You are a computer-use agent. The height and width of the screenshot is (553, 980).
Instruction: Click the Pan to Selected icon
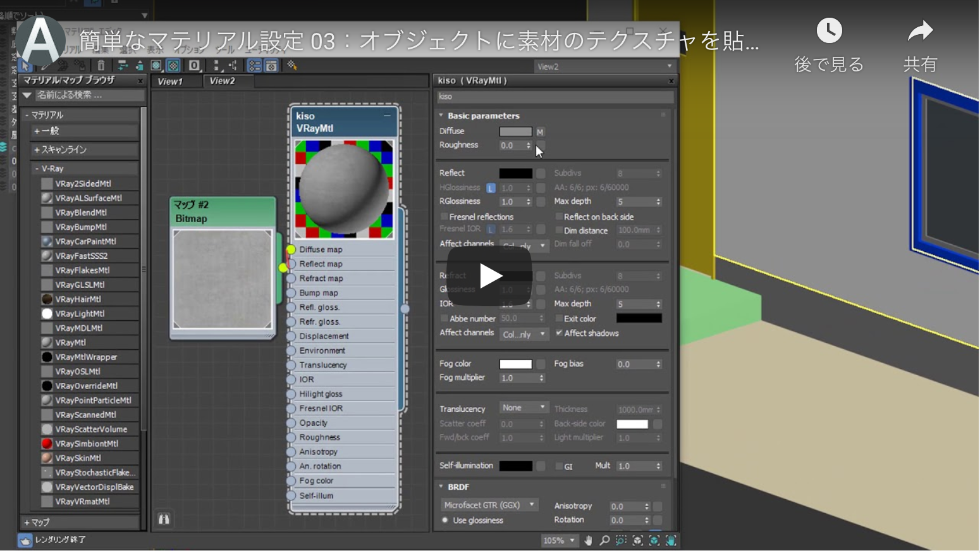coord(670,540)
